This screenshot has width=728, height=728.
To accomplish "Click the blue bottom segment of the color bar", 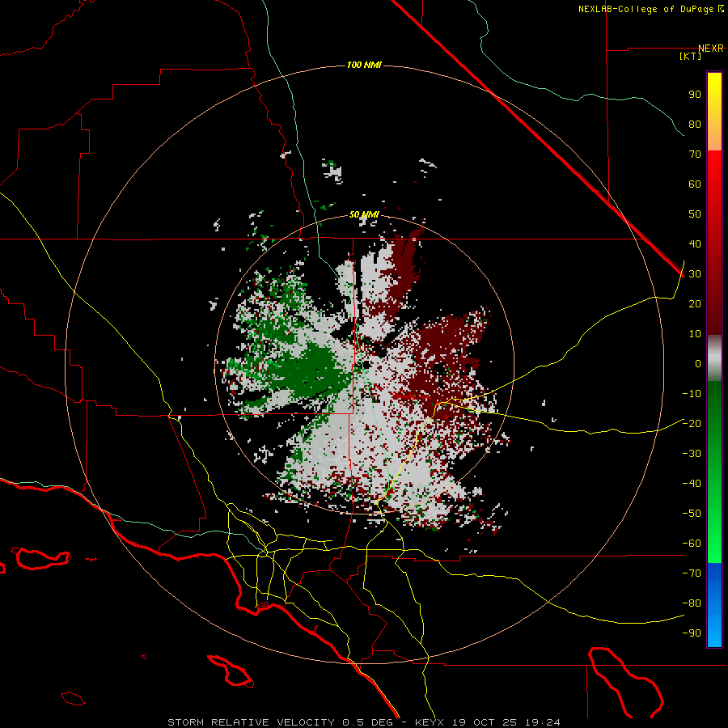I will click(714, 605).
